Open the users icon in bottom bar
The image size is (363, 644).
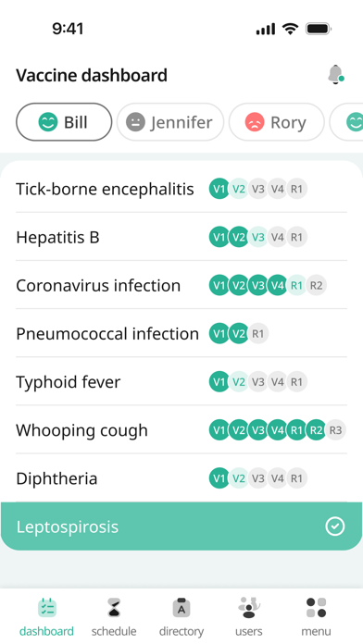coord(249,608)
